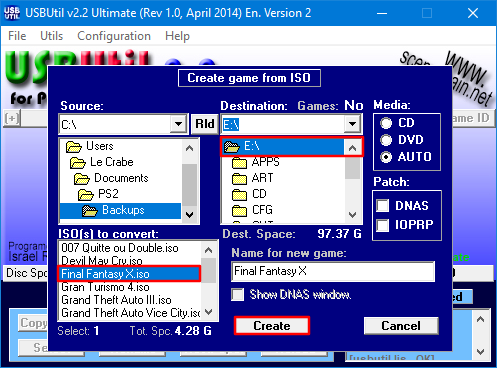The height and width of the screenshot is (368, 497).
Task: Select Final Fantasy X.iso
Action: pyautogui.click(x=129, y=274)
